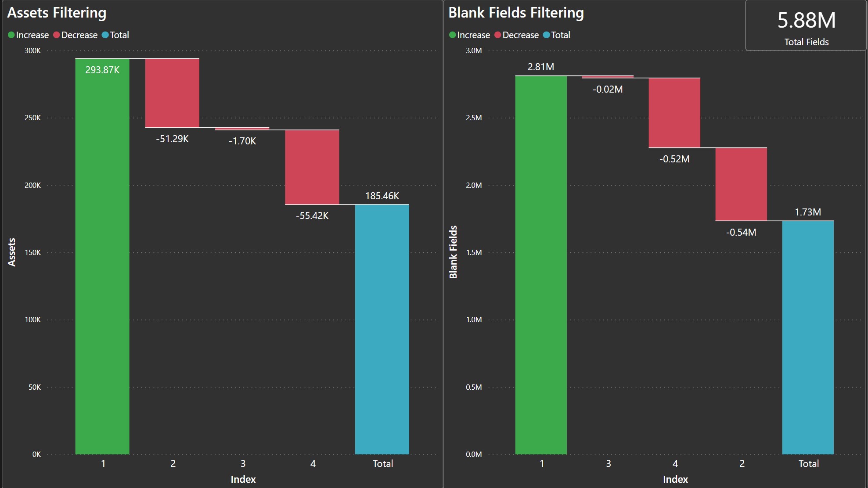Screen dimensions: 868x488
Task: Click green Increase legend dot in Assets Filtering
Action: pyautogui.click(x=11, y=35)
